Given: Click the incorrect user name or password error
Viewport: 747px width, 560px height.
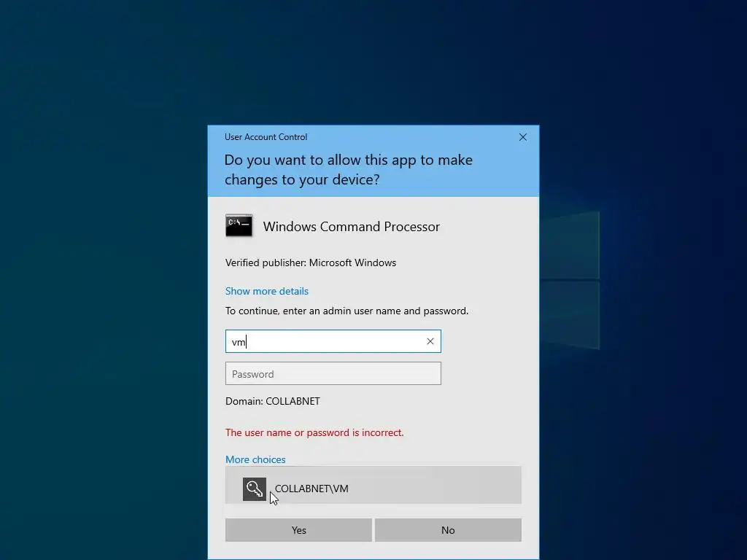Looking at the screenshot, I should pos(314,432).
